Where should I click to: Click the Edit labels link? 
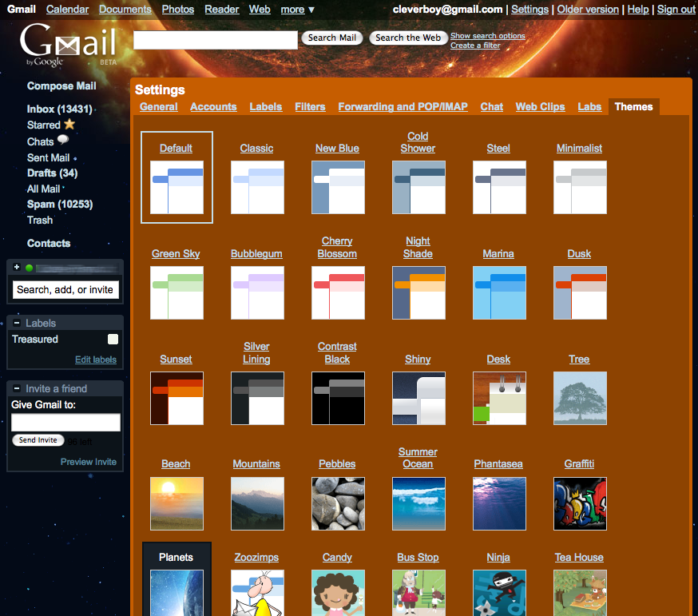96,360
